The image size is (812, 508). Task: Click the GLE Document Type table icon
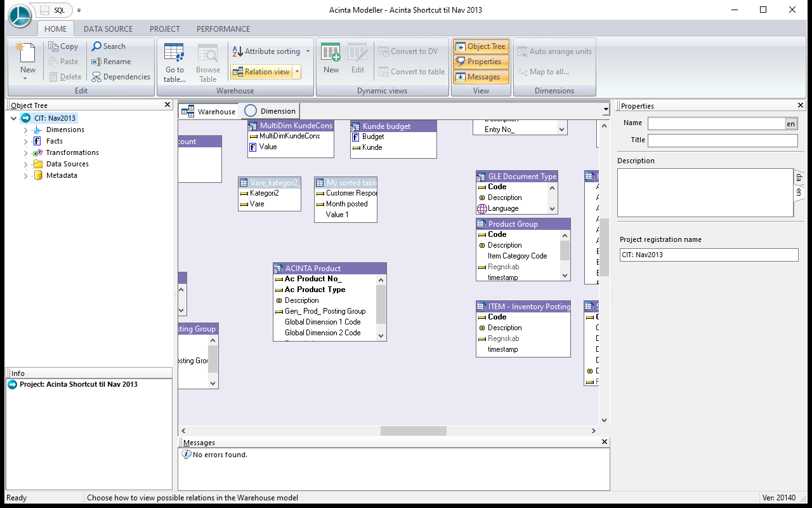481,177
